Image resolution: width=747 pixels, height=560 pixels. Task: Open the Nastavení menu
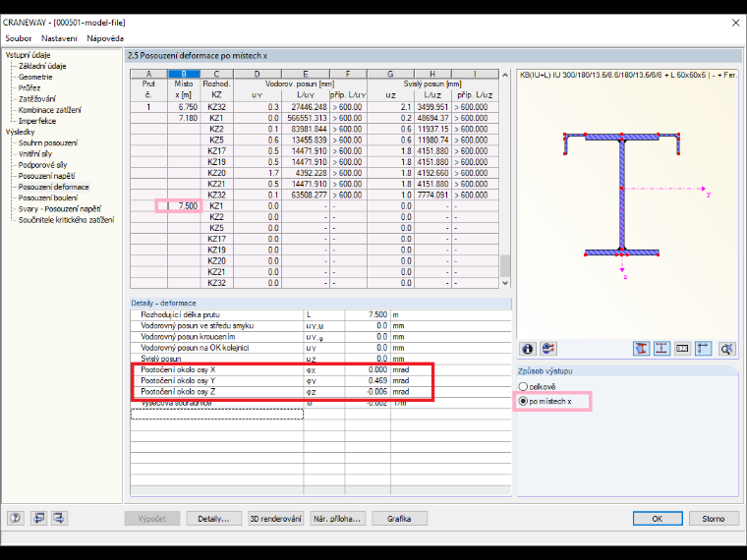59,38
